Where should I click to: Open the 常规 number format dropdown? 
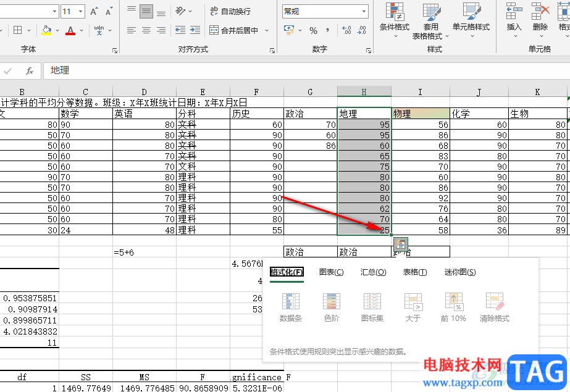(364, 12)
